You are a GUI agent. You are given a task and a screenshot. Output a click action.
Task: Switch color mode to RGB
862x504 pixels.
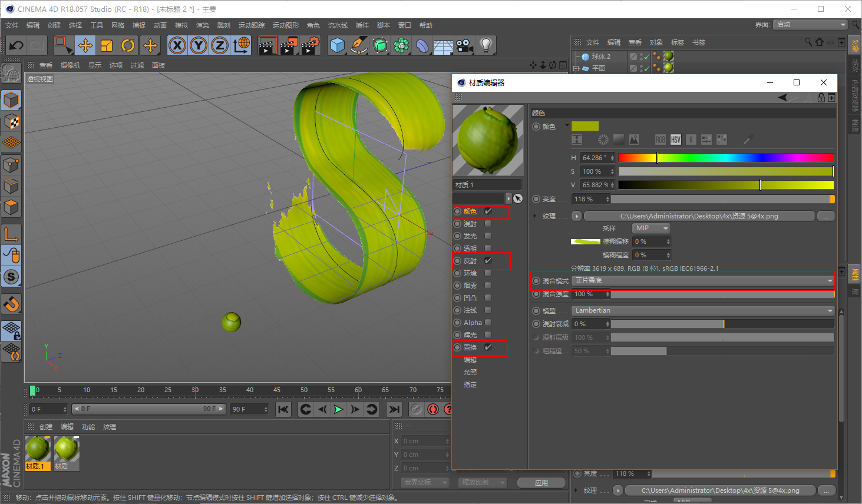(x=660, y=140)
